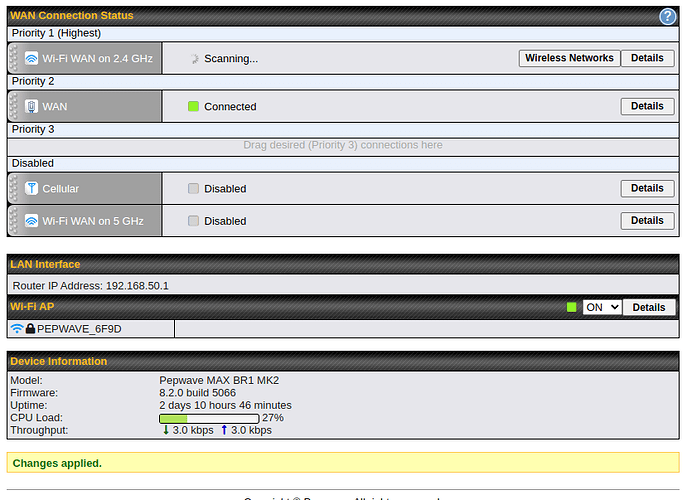
Task: Click the blue upload throughput arrow
Action: tap(224, 430)
